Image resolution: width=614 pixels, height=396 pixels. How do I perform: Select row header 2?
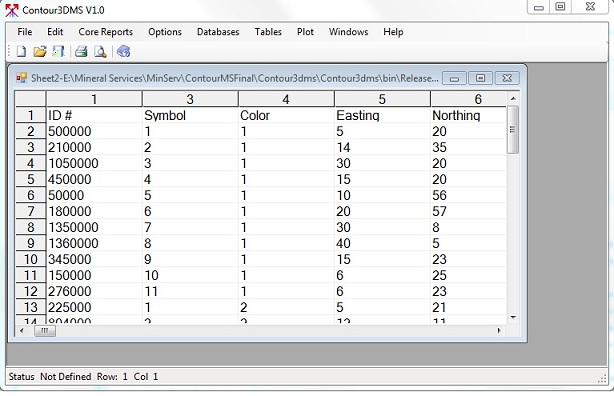tap(31, 131)
